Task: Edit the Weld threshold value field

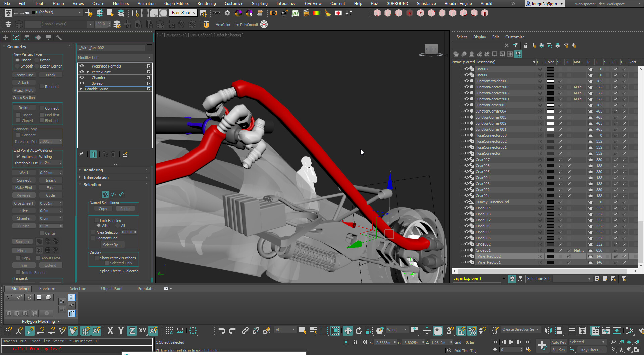Action: (49, 172)
